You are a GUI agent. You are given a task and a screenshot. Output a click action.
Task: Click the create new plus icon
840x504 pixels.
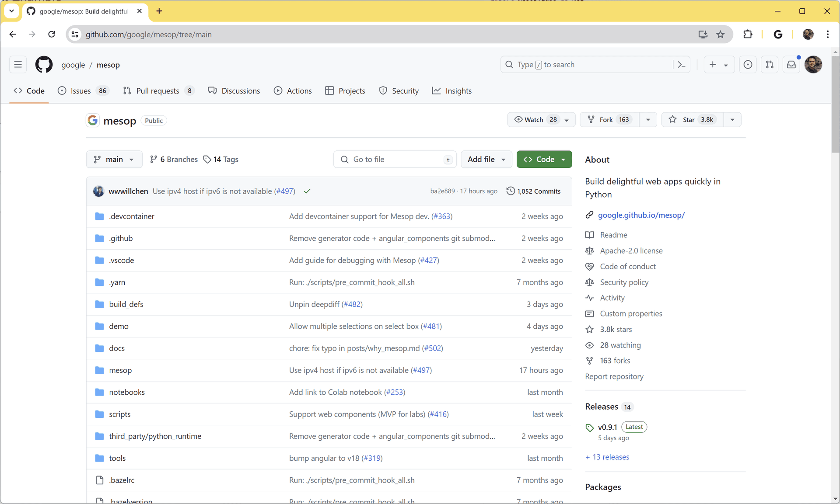[713, 65]
